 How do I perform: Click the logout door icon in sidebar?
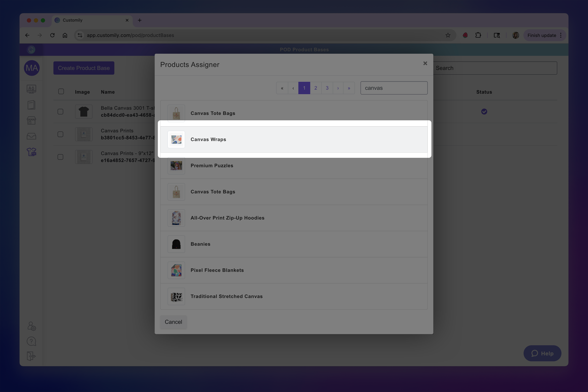31,356
